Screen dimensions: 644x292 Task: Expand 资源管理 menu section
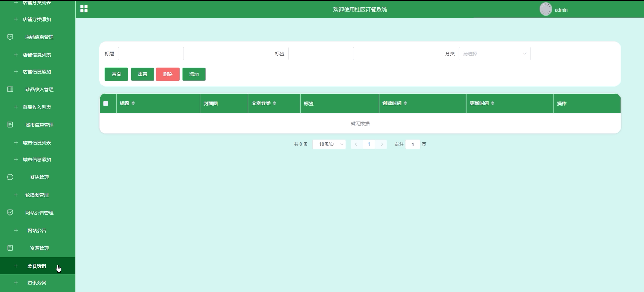pyautogui.click(x=38, y=248)
